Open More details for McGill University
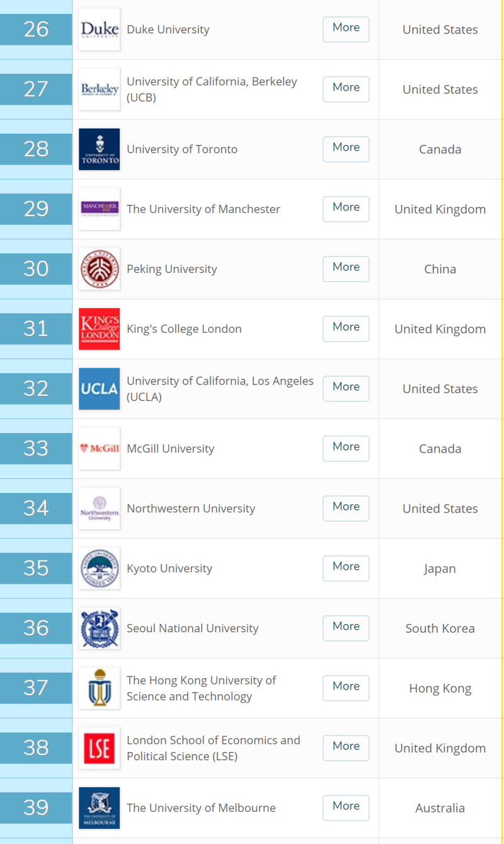 (x=346, y=448)
